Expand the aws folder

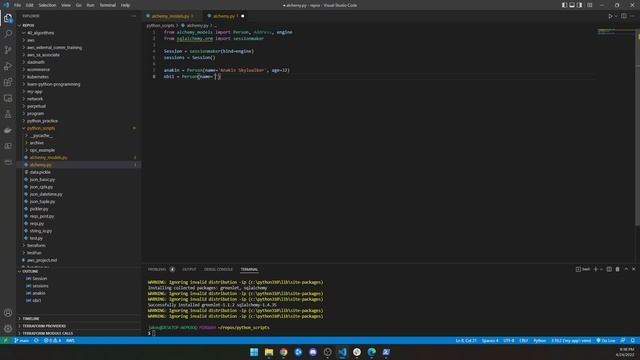31,40
